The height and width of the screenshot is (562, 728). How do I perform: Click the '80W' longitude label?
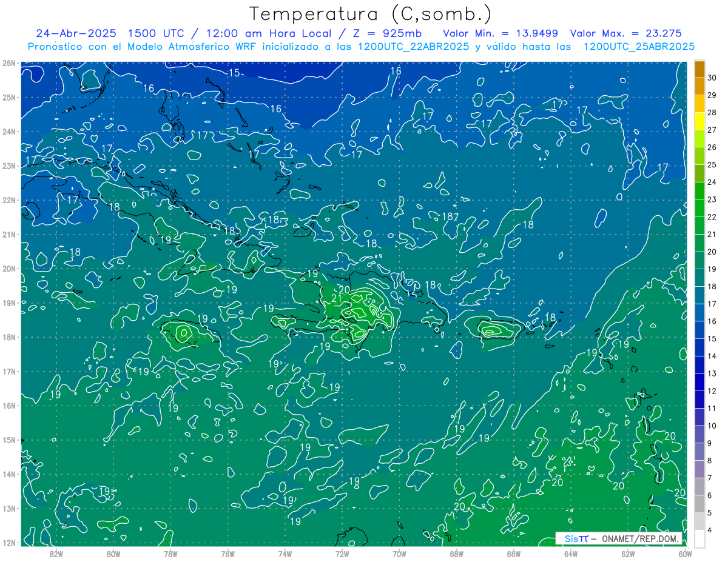113,553
